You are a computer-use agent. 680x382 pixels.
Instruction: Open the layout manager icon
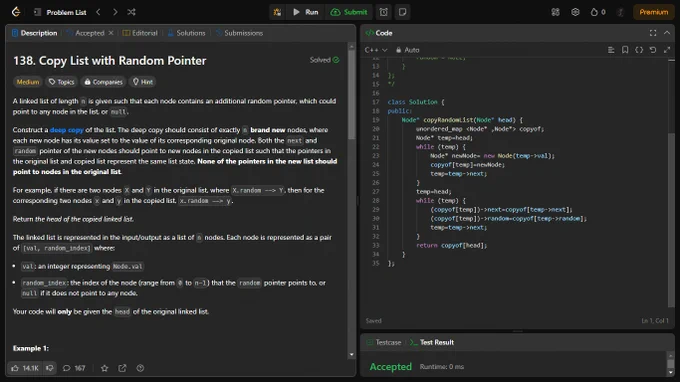(556, 12)
